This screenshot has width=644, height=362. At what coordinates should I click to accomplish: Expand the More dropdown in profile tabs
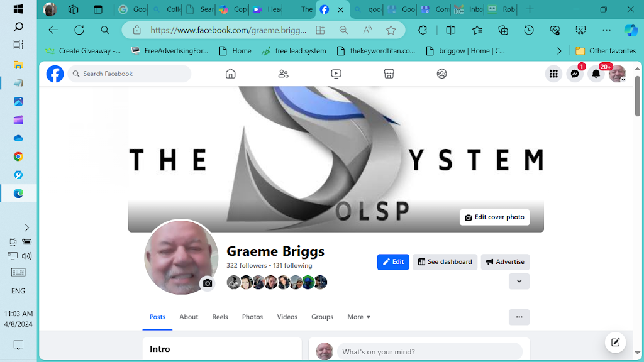tap(358, 317)
